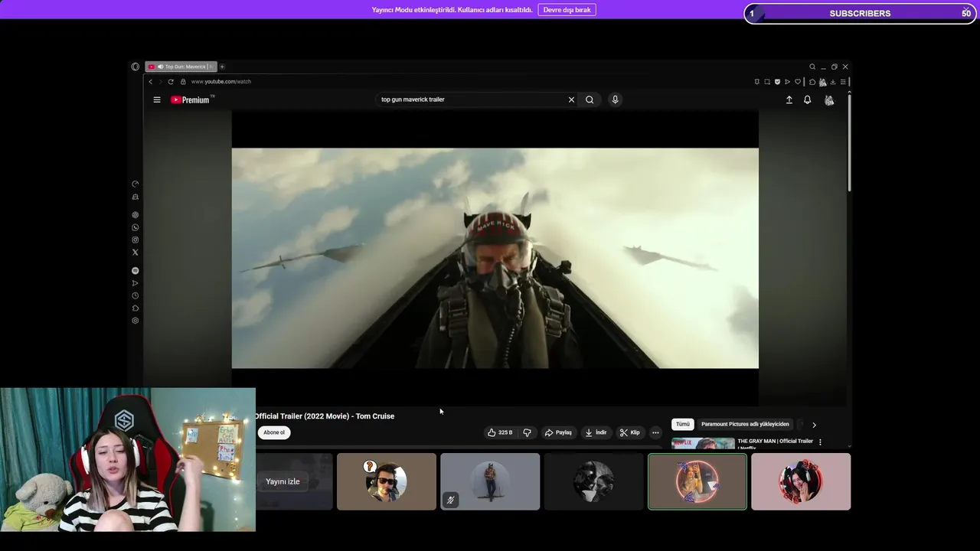Click the SUBSCRIBERS goal progress bar
The width and height of the screenshot is (980, 551).
click(861, 13)
